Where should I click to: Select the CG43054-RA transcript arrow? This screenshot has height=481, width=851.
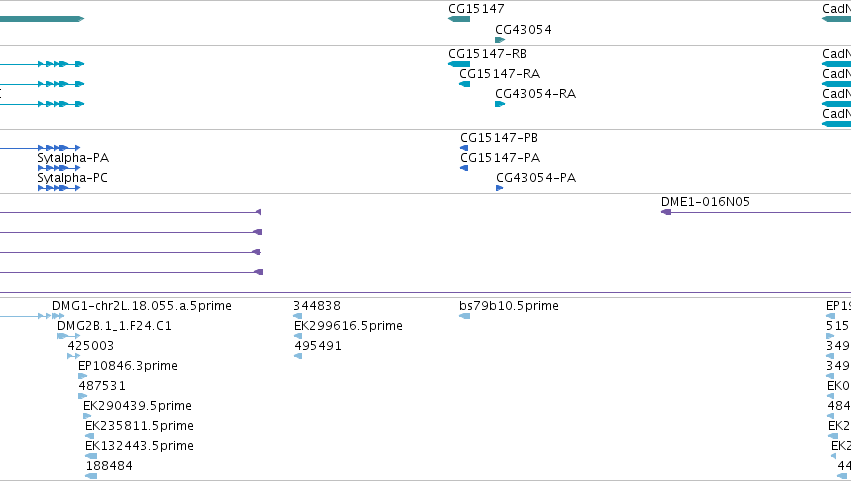click(500, 104)
